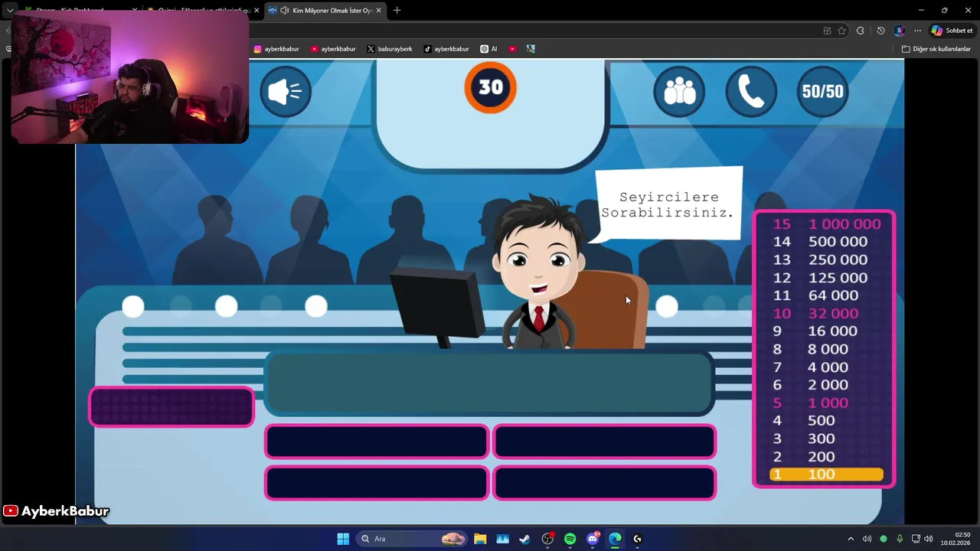Close the Kim Milyoner Olmak İster tab
Viewport: 980px width, 551px height.
coord(378,11)
